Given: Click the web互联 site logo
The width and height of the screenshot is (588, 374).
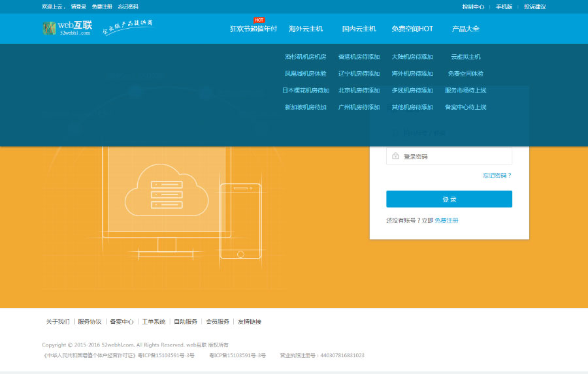Looking at the screenshot, I should (x=67, y=28).
